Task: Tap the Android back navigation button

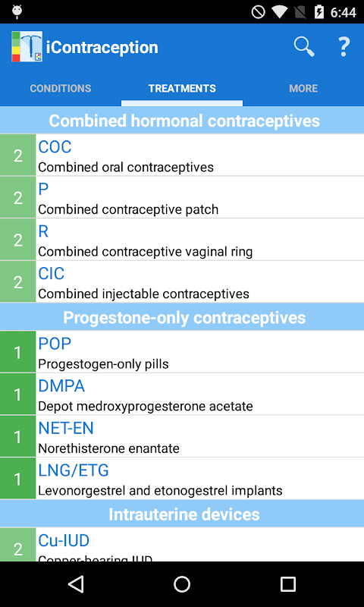Action: tap(76, 583)
